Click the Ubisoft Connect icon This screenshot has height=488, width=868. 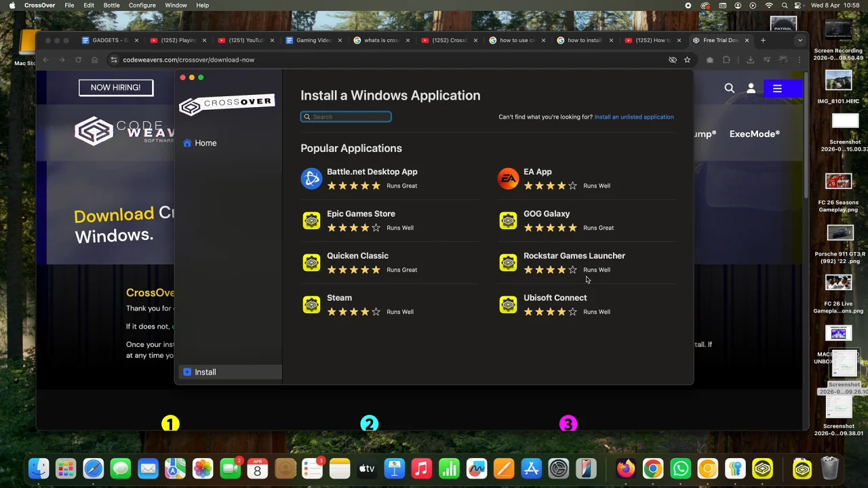coord(508,304)
